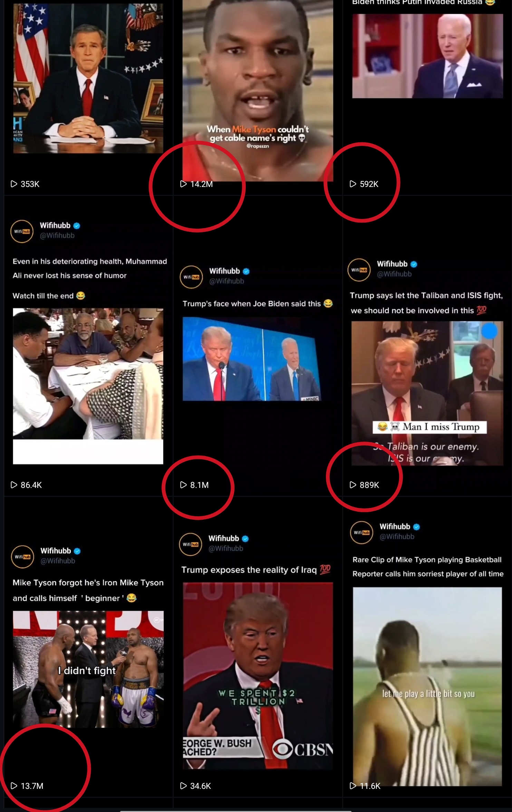Open the Trump CBSN Iraq video thumbnail

[x=258, y=676]
